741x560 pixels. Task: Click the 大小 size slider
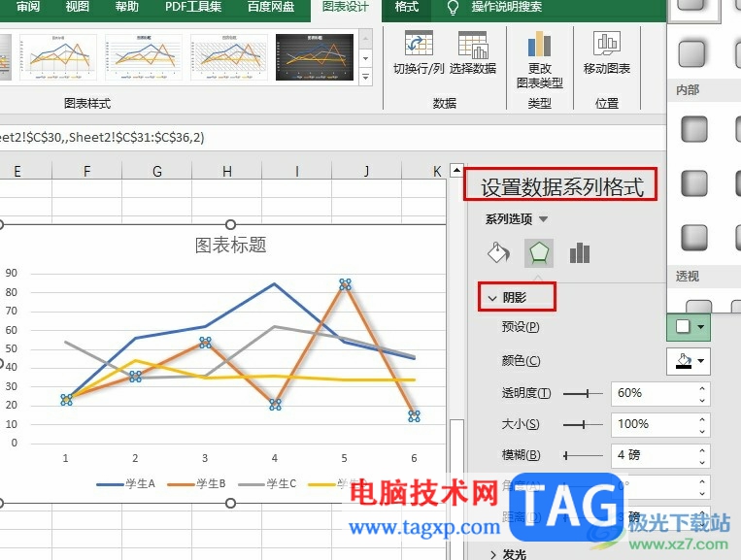click(x=583, y=424)
